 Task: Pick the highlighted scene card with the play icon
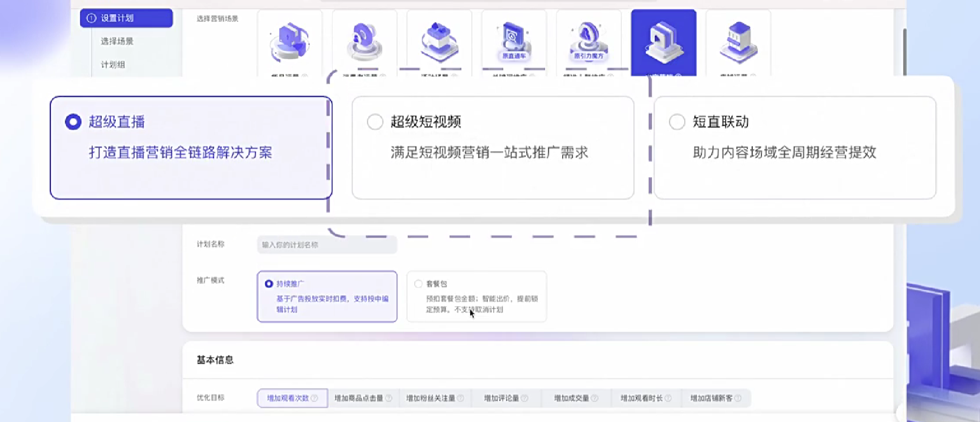click(663, 43)
